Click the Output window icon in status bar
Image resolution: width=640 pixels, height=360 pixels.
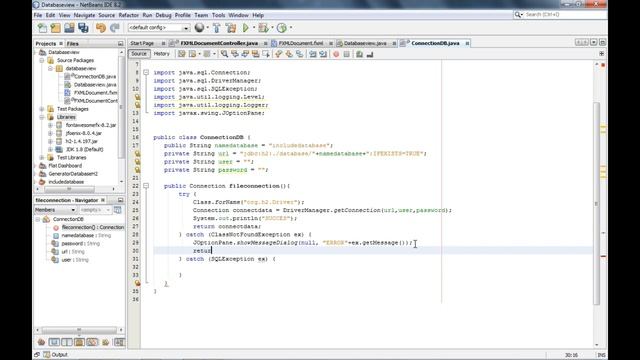coord(47,355)
